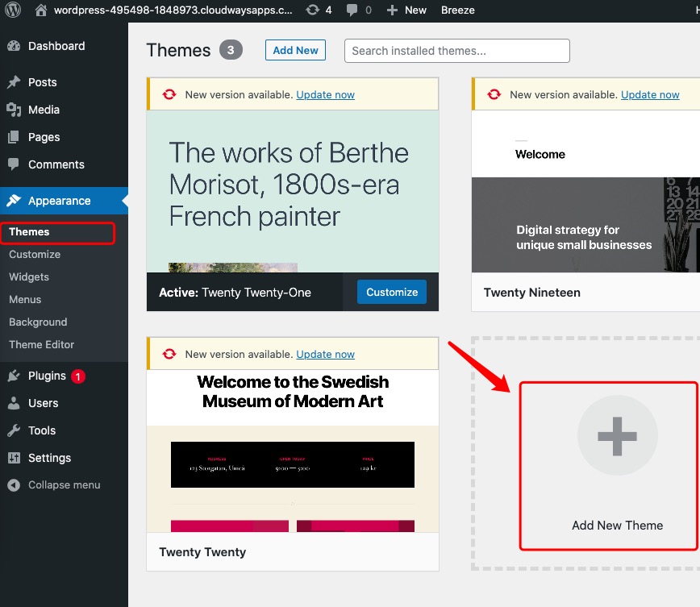Open the site home icon in admin bar
The image size is (700, 607).
41,10
